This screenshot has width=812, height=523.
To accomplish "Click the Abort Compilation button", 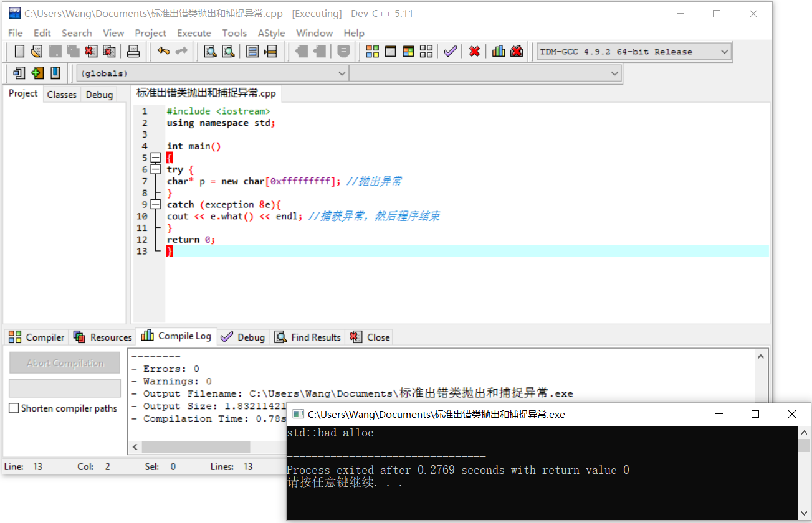I will (x=64, y=362).
